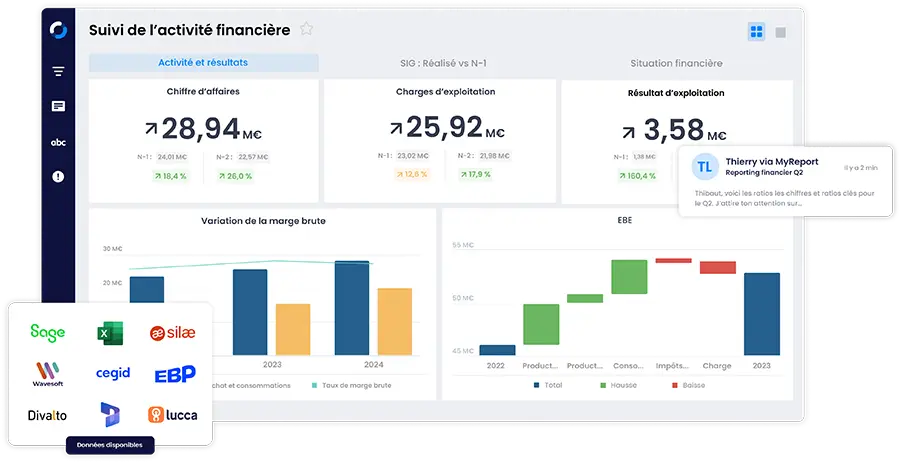The height and width of the screenshot is (462, 900).
Task: Mark dashboard as favorite with the star
Action: 307,29
